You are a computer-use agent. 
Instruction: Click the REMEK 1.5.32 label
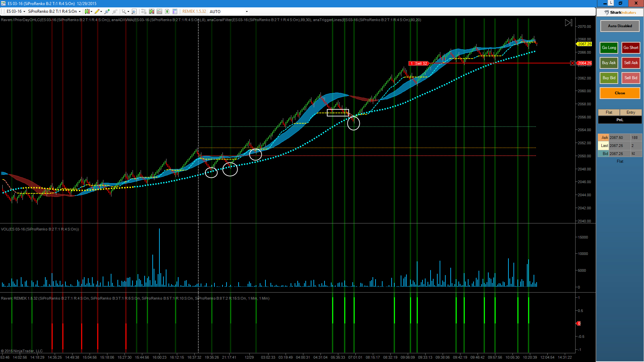tap(194, 11)
